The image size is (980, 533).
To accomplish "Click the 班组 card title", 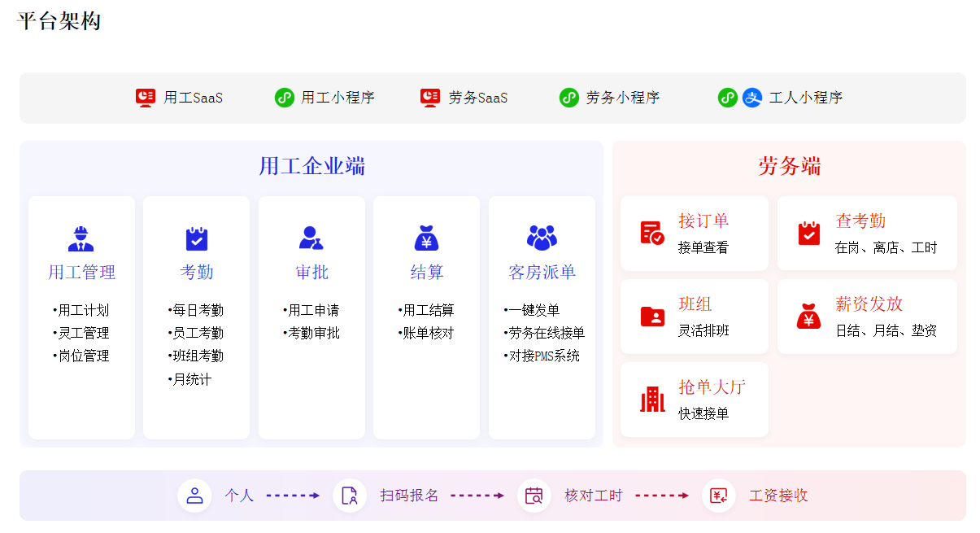I will click(695, 304).
